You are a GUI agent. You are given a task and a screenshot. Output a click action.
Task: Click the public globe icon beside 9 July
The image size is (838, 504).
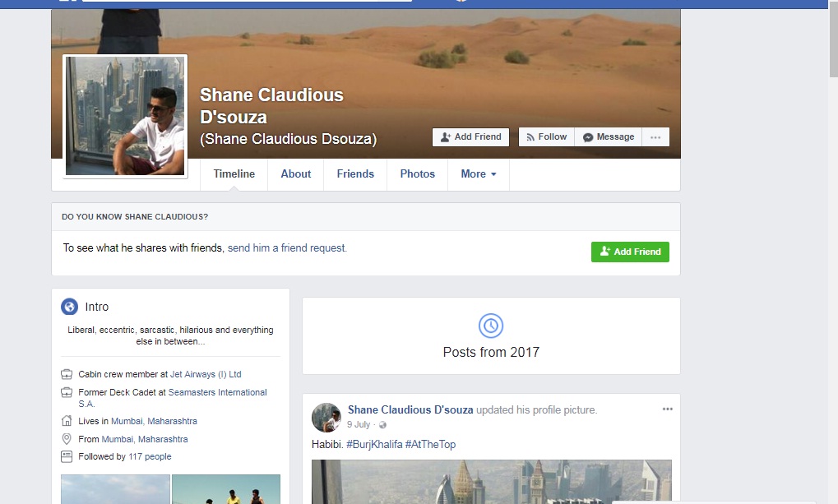coord(382,425)
